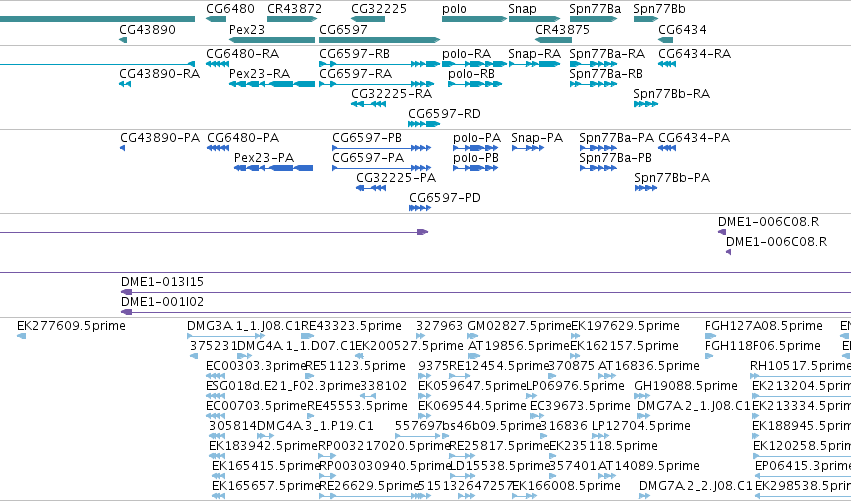
Task: Click the CG6597-PA protein label
Action: 368,158
